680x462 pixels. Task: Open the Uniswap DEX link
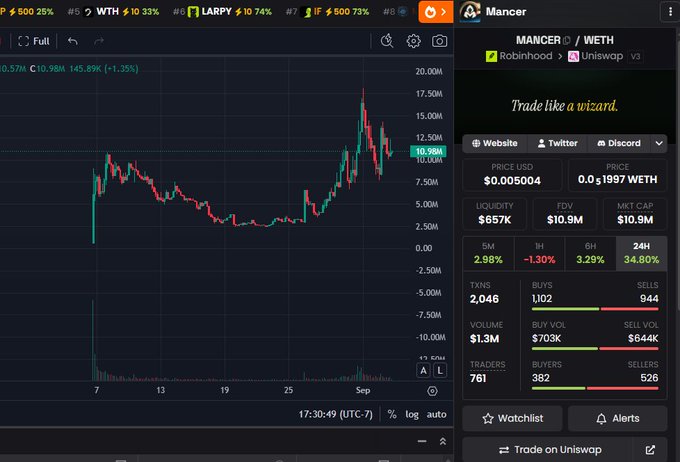[x=595, y=56]
